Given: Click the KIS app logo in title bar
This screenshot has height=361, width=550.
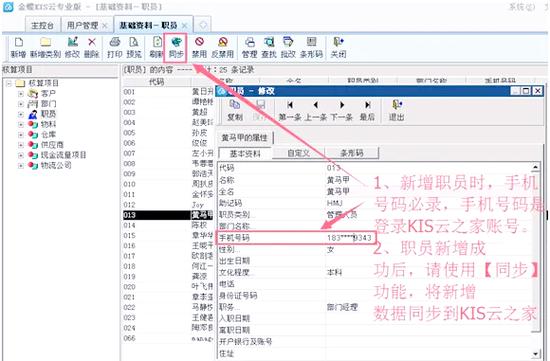Looking at the screenshot, I should coord(8,6).
